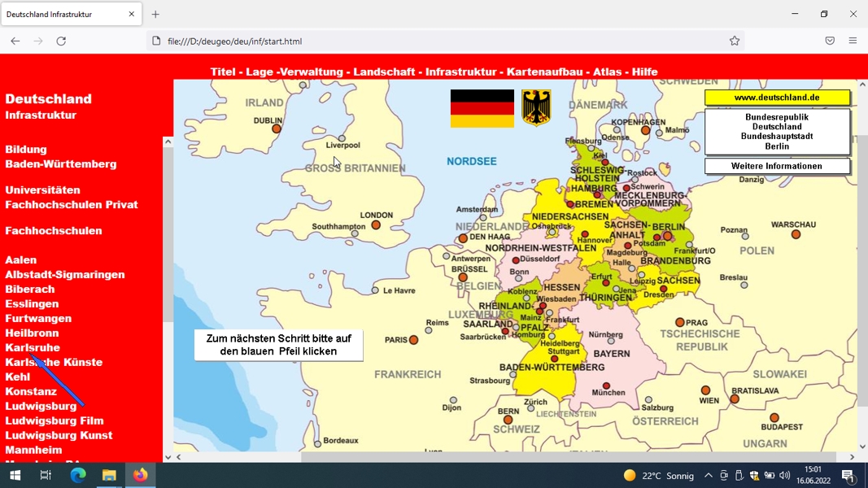Open the Firefox hamburger menu
The image size is (868, 488).
(853, 41)
